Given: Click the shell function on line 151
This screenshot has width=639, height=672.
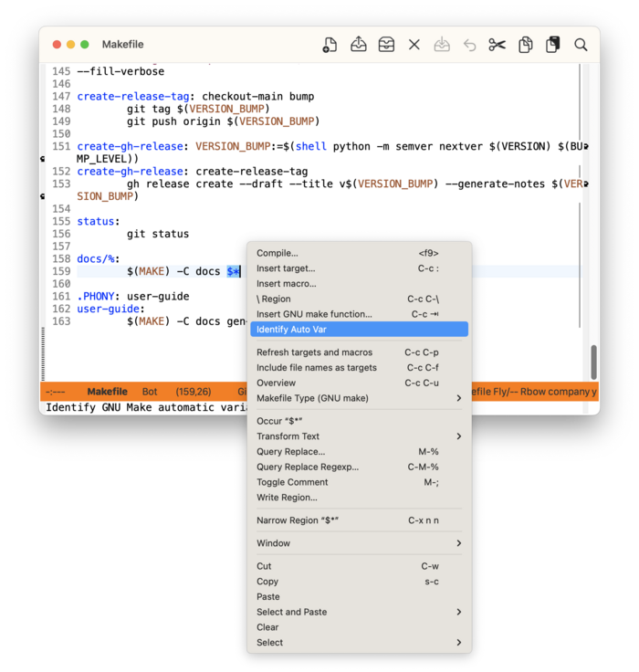Looking at the screenshot, I should pyautogui.click(x=311, y=147).
